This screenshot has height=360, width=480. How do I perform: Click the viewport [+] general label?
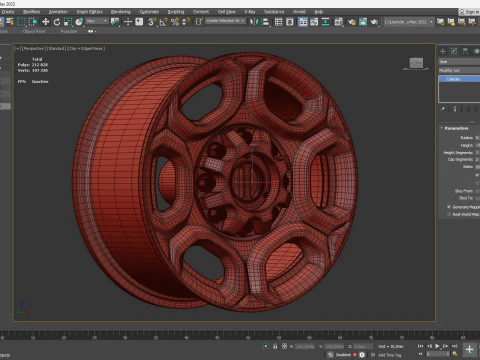[x=17, y=49]
